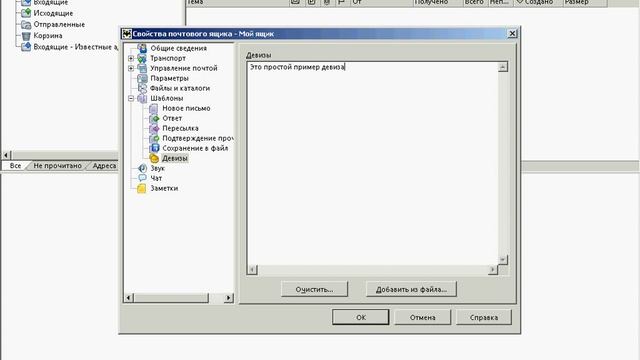This screenshot has height=360, width=640.
Task: Select the Чат speech bubble icon
Action: tap(142, 178)
